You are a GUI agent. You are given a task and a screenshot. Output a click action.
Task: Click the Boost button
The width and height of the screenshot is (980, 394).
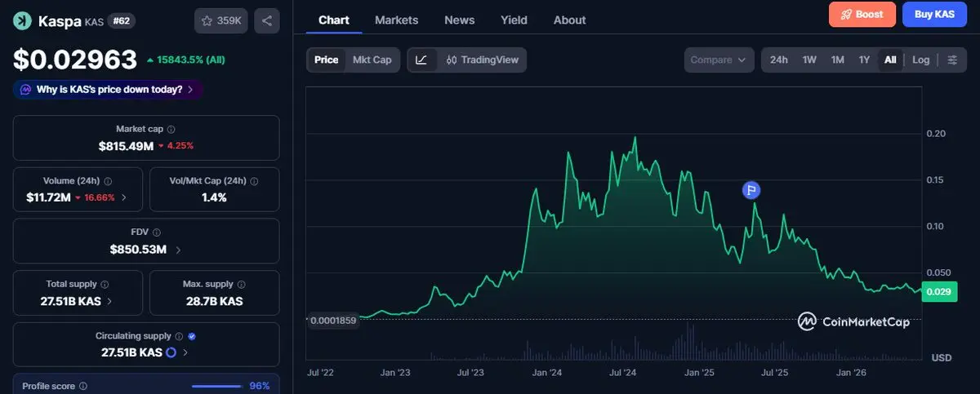[x=862, y=14]
